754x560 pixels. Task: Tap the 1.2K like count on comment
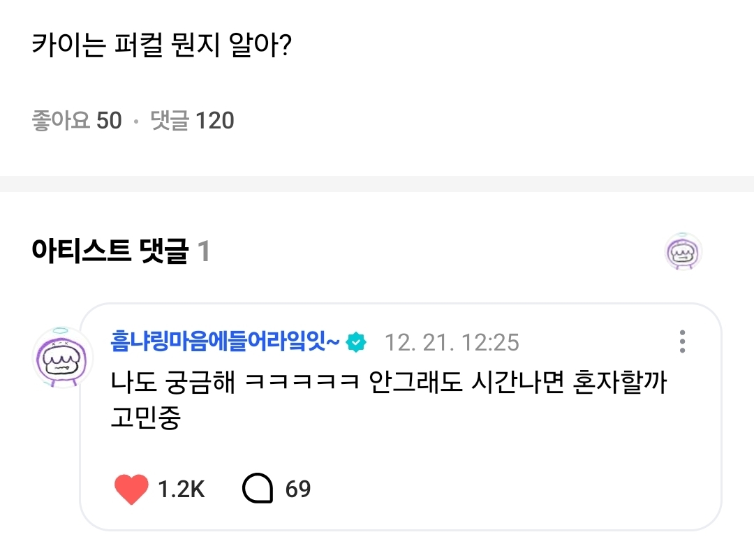181,489
